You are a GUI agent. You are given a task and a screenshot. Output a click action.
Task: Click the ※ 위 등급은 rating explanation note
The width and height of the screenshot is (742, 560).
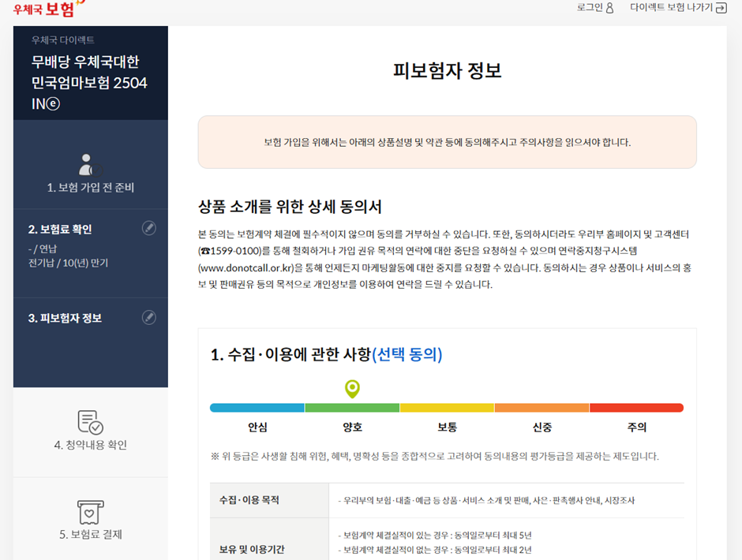point(434,457)
